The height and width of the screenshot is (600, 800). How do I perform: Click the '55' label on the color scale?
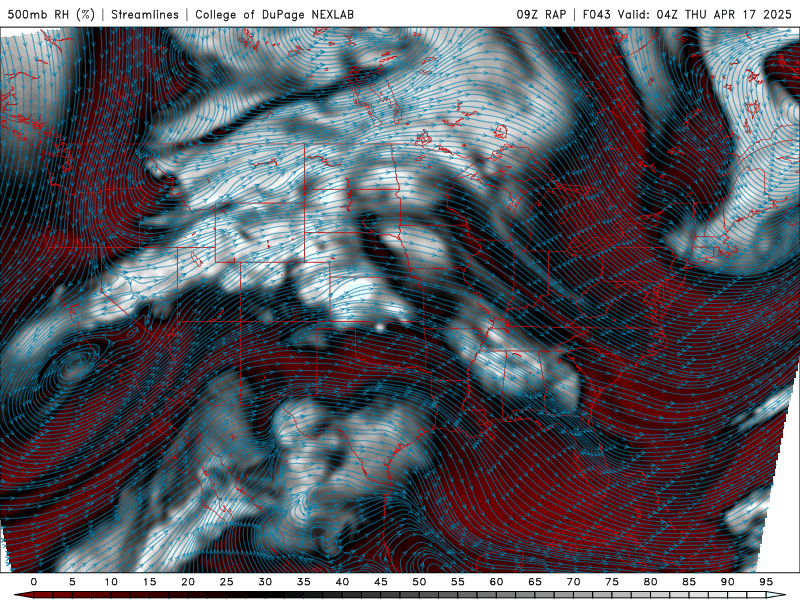click(458, 582)
